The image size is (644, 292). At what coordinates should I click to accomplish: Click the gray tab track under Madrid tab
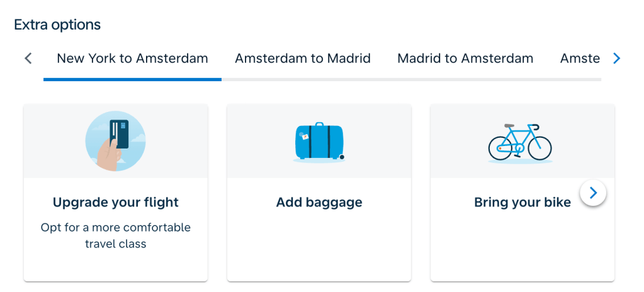pos(465,79)
